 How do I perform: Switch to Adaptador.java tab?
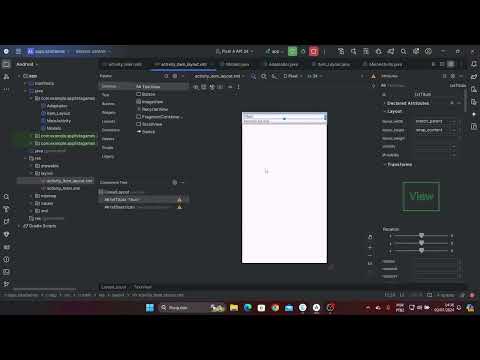click(281, 64)
